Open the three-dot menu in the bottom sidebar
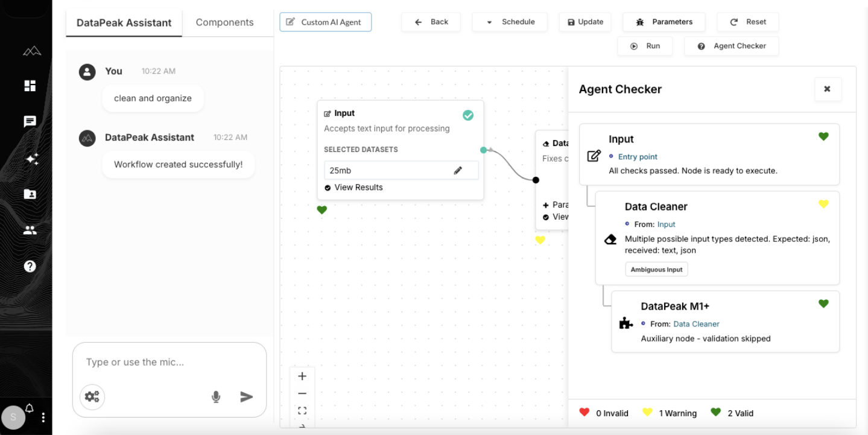Image resolution: width=868 pixels, height=435 pixels. click(x=43, y=417)
